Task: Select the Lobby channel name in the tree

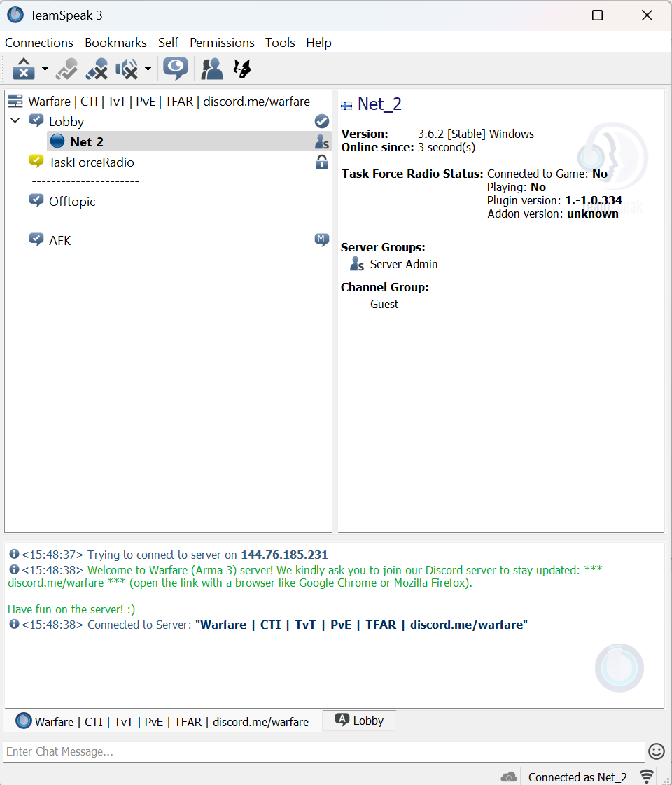Action: 66,122
